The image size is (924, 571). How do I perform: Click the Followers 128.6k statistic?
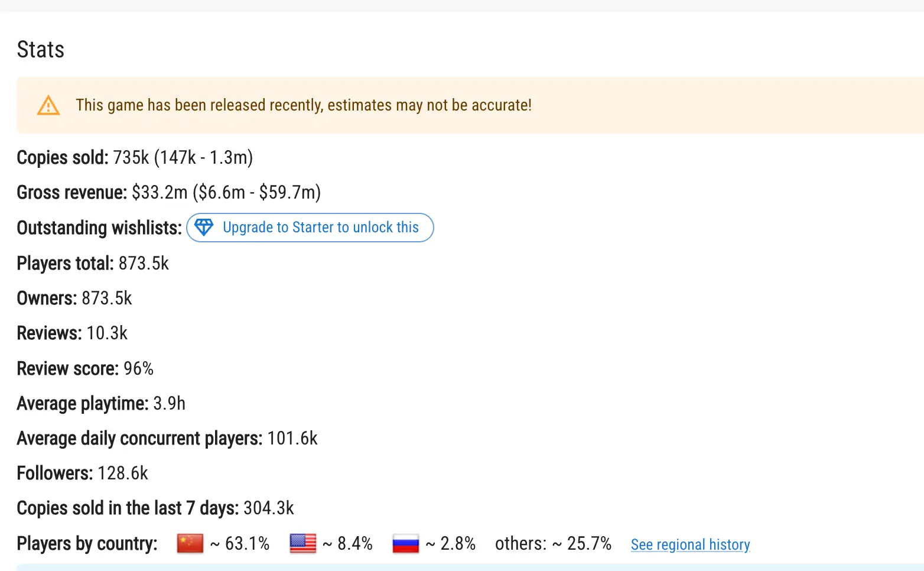(123, 473)
